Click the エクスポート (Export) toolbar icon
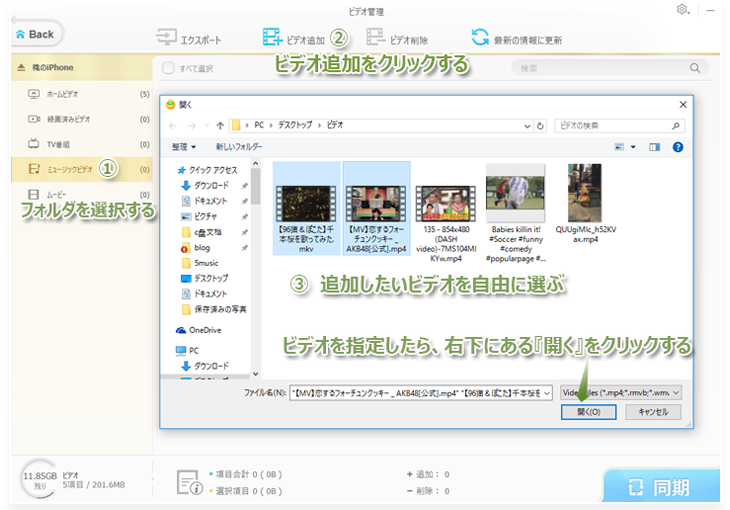This screenshot has height=510, width=730. pos(166,39)
